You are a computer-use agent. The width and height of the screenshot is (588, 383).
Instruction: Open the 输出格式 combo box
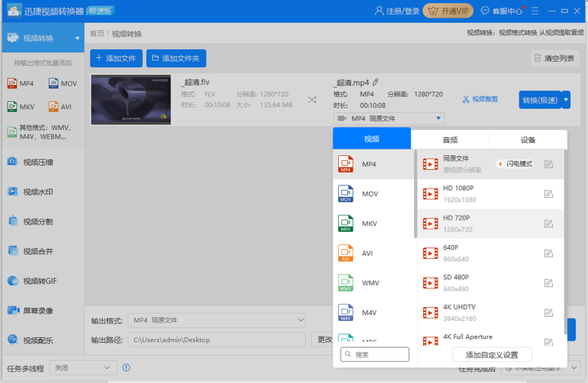pos(216,320)
